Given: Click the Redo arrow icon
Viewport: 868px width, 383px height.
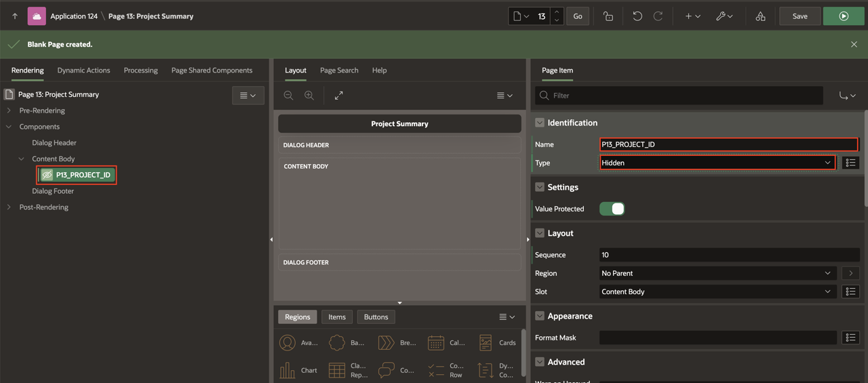Looking at the screenshot, I should tap(658, 16).
